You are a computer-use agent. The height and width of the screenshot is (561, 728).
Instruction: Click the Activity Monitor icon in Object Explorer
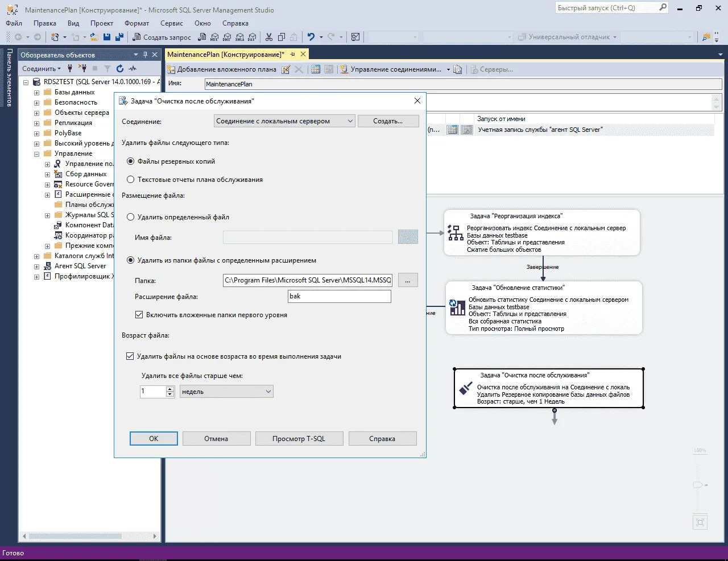click(x=133, y=69)
